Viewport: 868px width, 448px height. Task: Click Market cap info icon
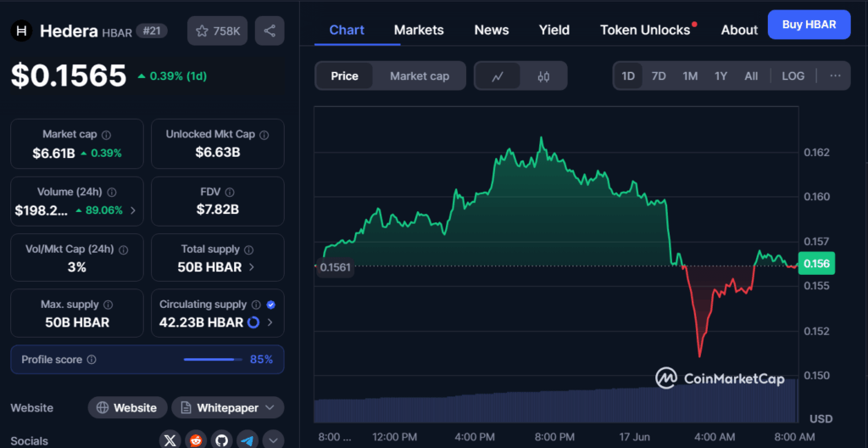pos(106,135)
